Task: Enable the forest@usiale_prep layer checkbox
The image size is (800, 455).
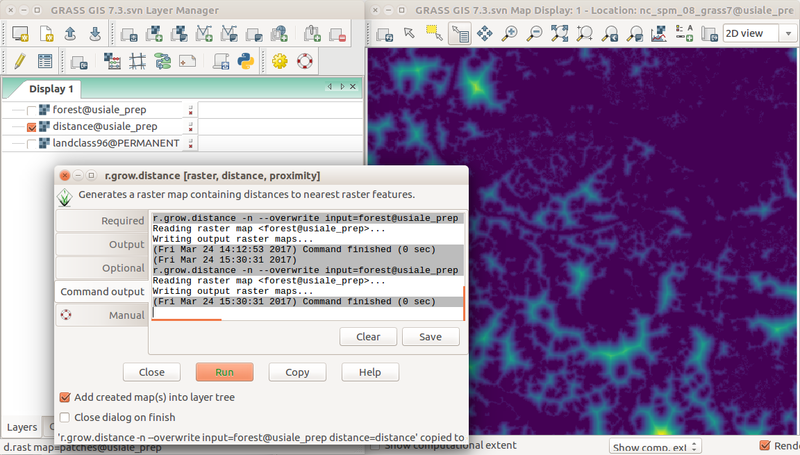Action: (x=32, y=110)
